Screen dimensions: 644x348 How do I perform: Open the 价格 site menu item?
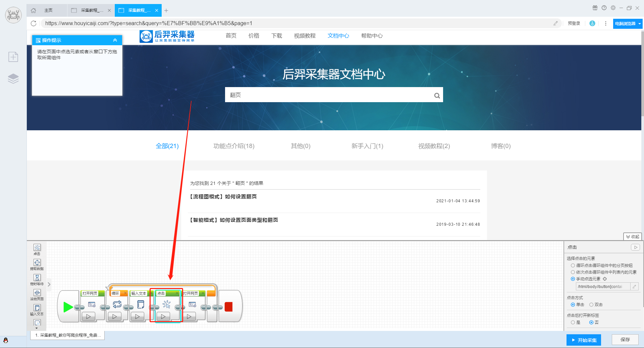(x=254, y=36)
